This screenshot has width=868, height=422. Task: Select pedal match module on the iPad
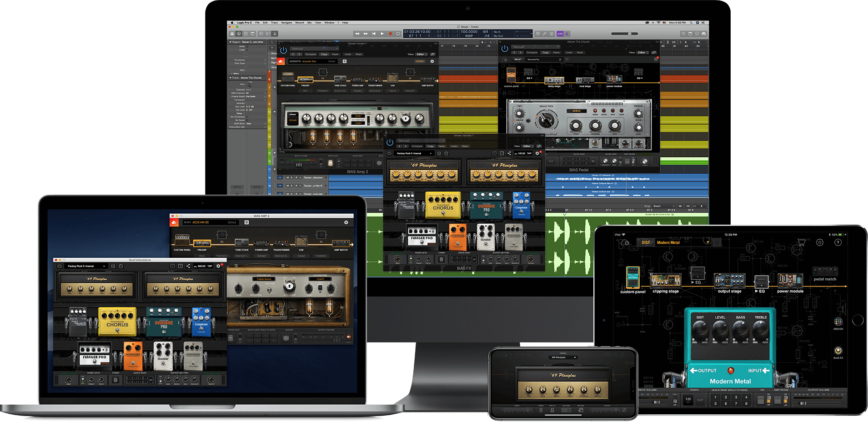point(825,274)
